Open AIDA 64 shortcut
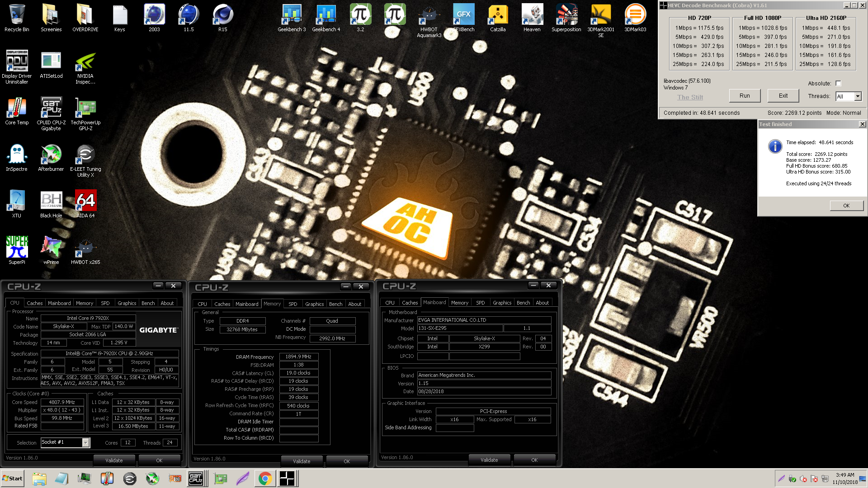Viewport: 868px width, 488px height. (x=85, y=204)
